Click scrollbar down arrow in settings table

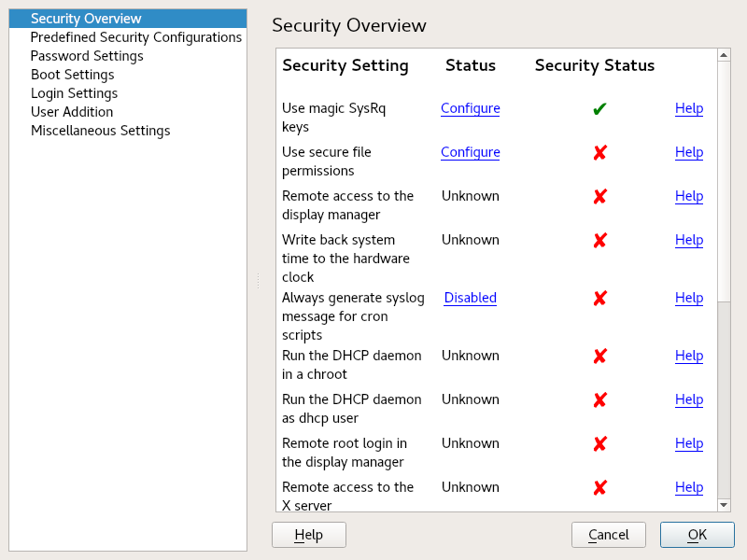[724, 504]
